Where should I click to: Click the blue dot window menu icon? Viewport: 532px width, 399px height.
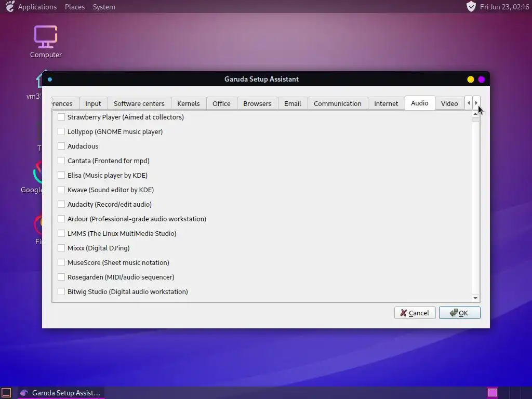click(50, 79)
